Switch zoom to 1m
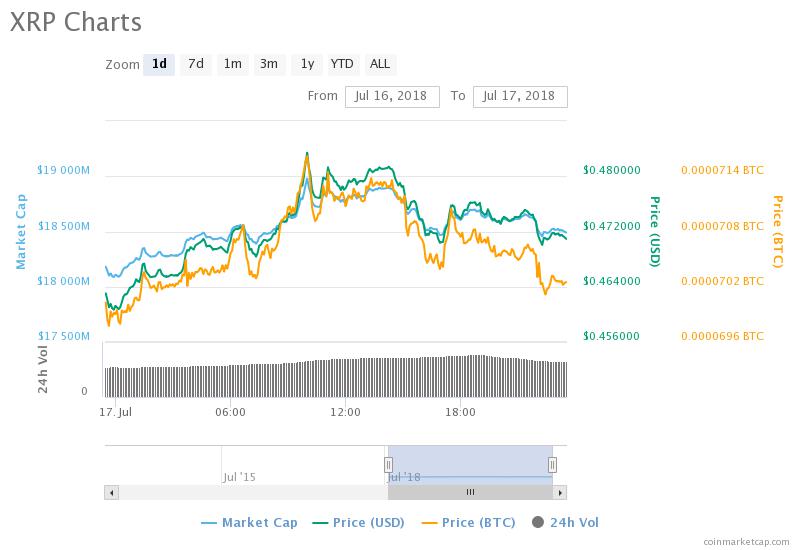 coord(233,64)
